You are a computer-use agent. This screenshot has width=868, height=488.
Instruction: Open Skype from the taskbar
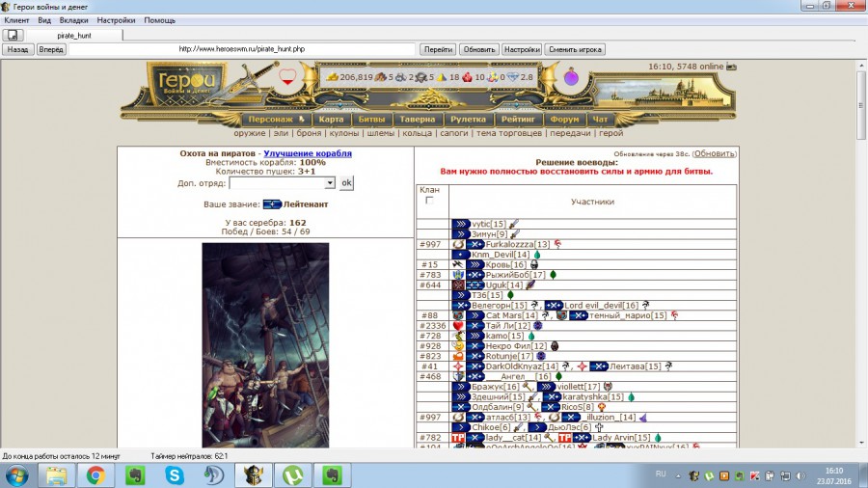pyautogui.click(x=175, y=475)
